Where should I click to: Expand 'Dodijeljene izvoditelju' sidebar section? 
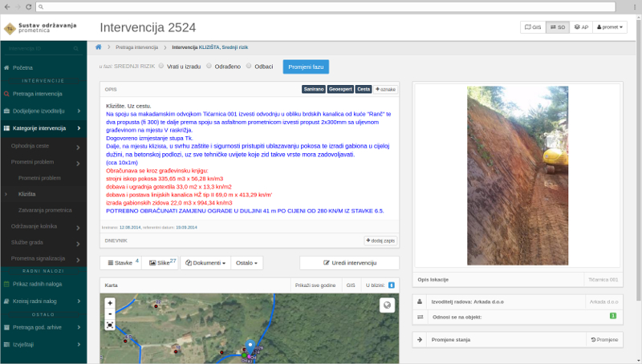(43, 111)
